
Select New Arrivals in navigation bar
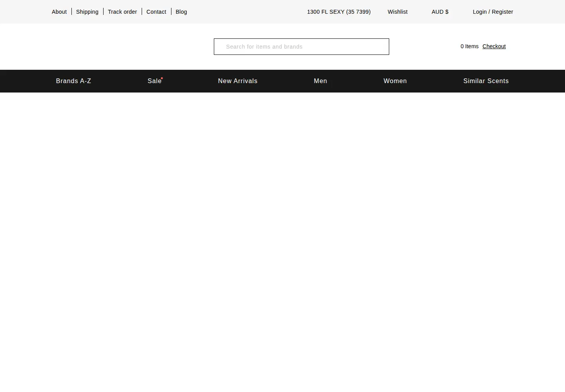[238, 81]
